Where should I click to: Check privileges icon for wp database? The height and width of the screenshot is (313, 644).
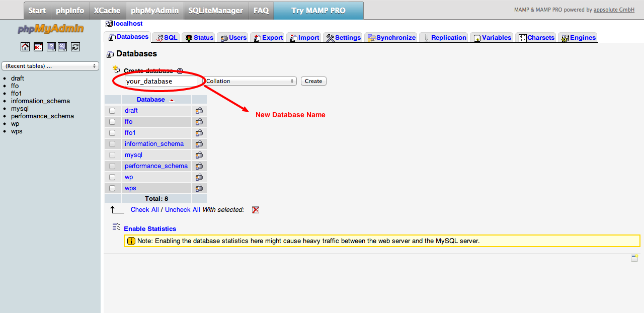[199, 177]
